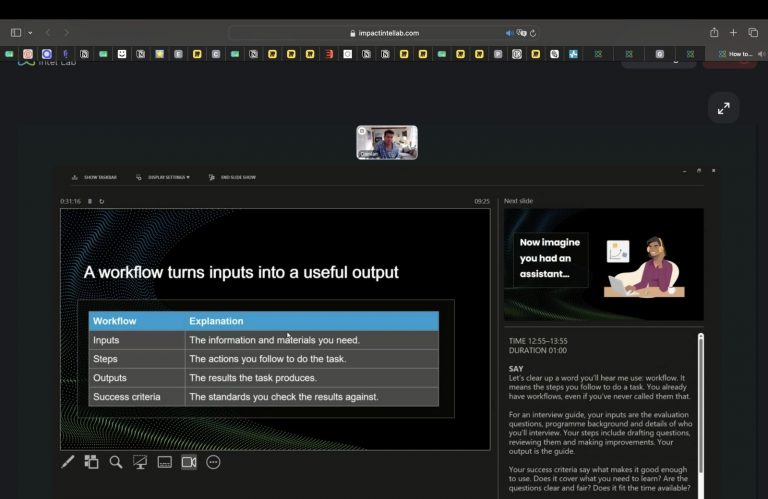Screen dimensions: 768x499
Task: Black out the slideshow screen
Action: [140, 462]
